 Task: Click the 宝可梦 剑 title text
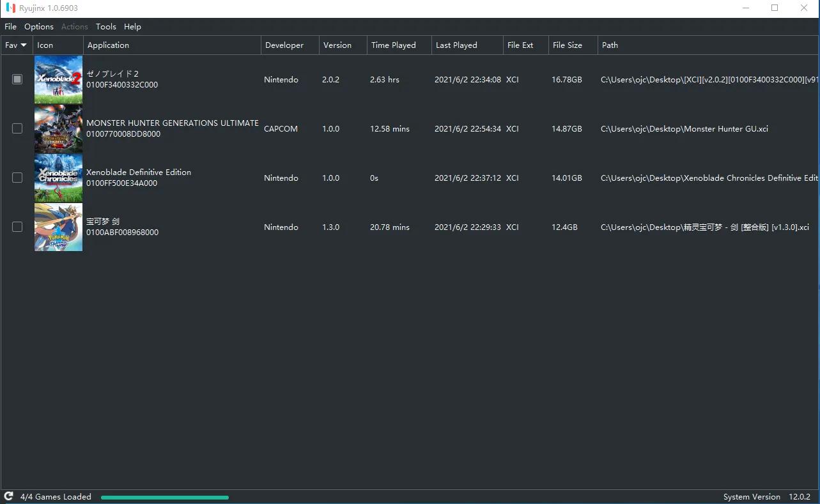click(x=103, y=222)
